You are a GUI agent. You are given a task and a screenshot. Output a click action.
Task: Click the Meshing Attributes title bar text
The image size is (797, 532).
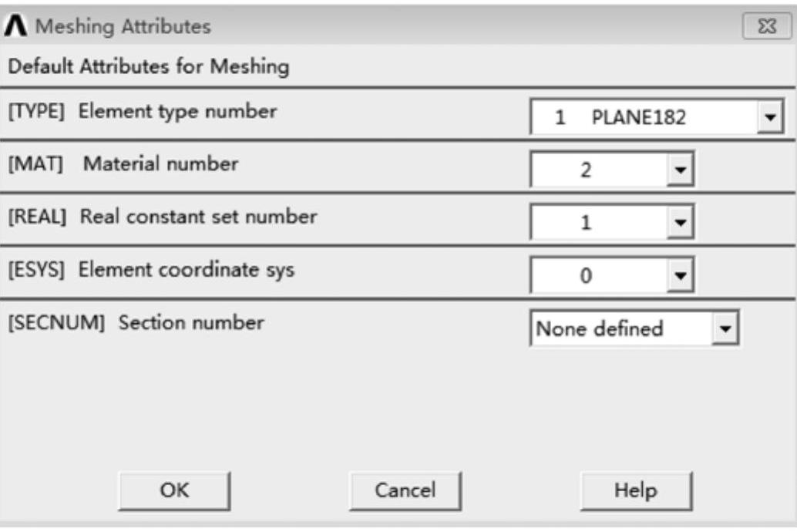point(123,26)
